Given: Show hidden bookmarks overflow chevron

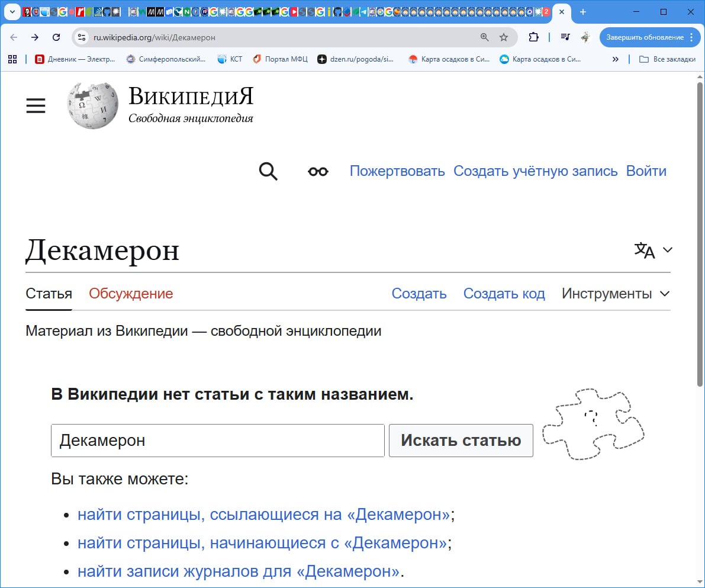Looking at the screenshot, I should (615, 59).
